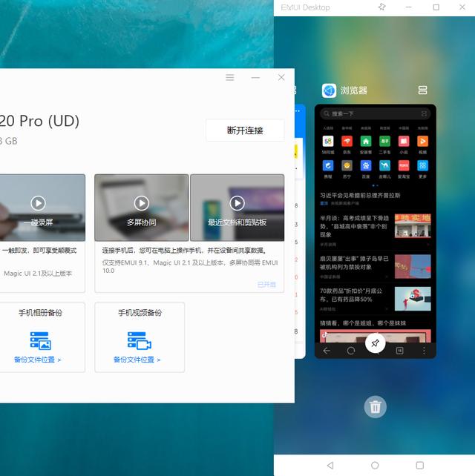Open the 58同城 shortcut icon
475x476 pixels.
click(x=328, y=141)
